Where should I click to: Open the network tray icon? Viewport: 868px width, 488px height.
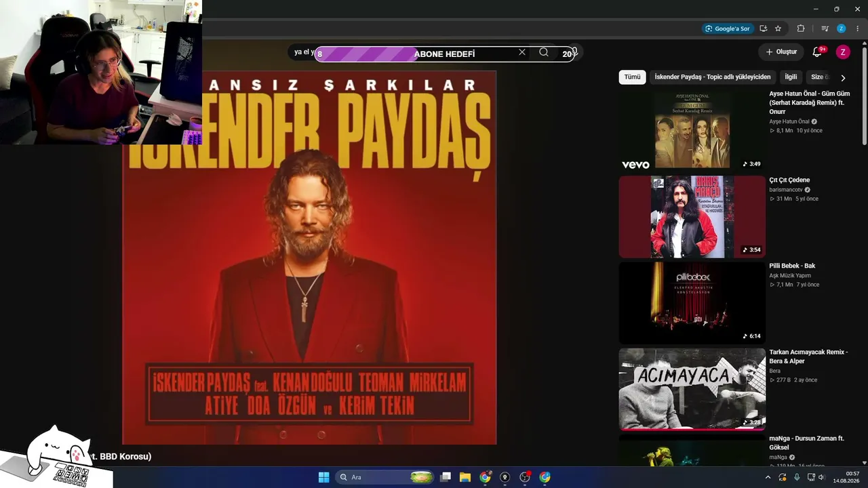pyautogui.click(x=811, y=477)
